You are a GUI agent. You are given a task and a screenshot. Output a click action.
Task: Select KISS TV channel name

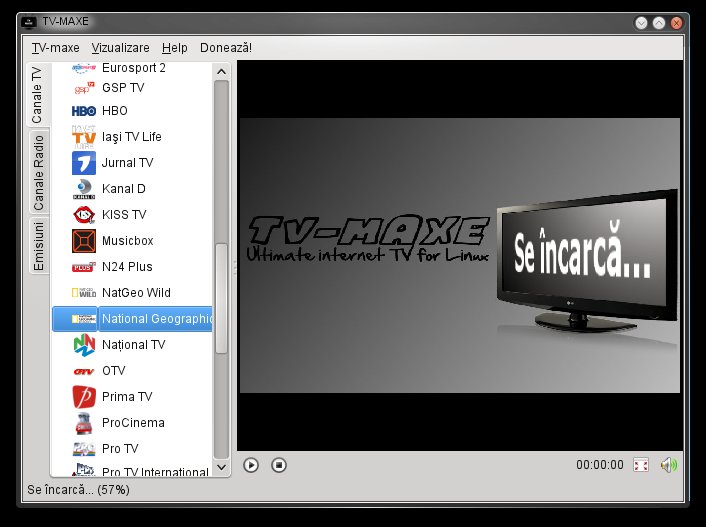[124, 215]
